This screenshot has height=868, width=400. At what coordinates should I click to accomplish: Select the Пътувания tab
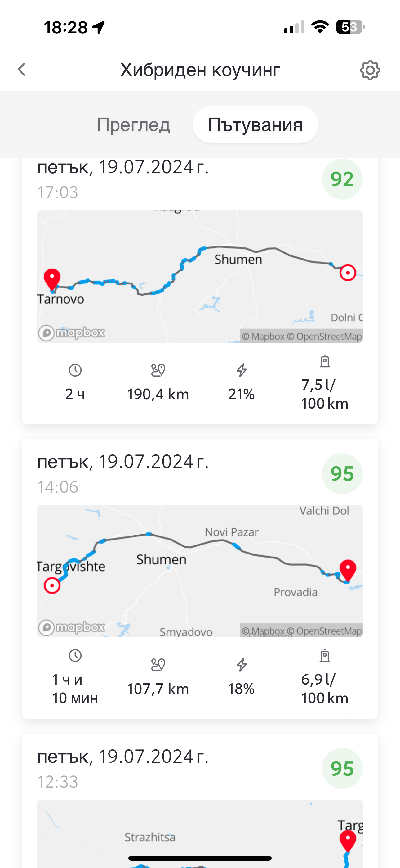(255, 125)
